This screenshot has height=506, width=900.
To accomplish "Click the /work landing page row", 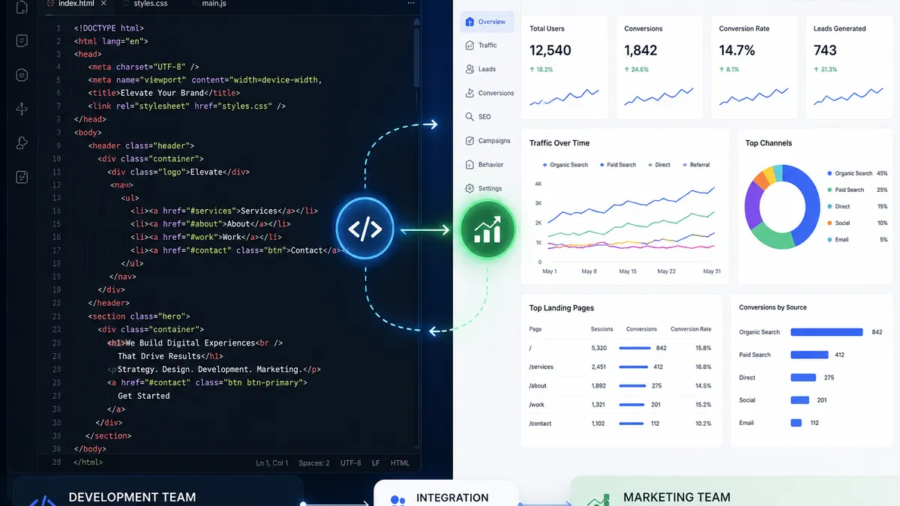I will [x=620, y=404].
